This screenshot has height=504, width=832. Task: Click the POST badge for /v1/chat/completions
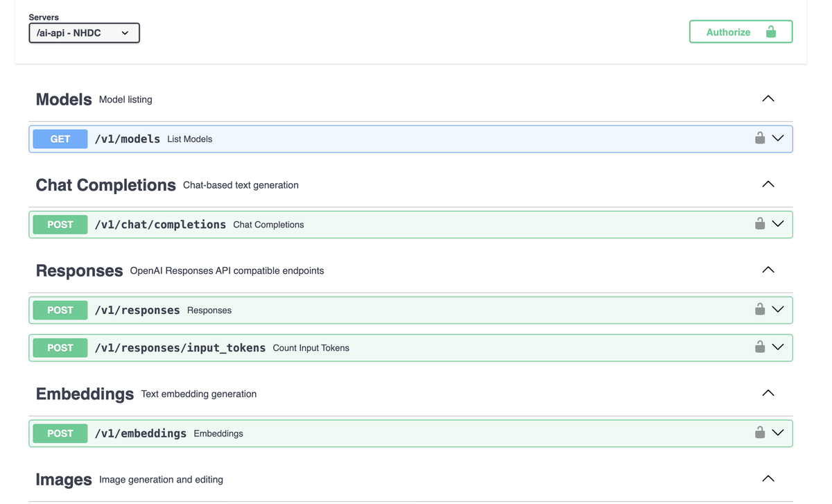60,225
